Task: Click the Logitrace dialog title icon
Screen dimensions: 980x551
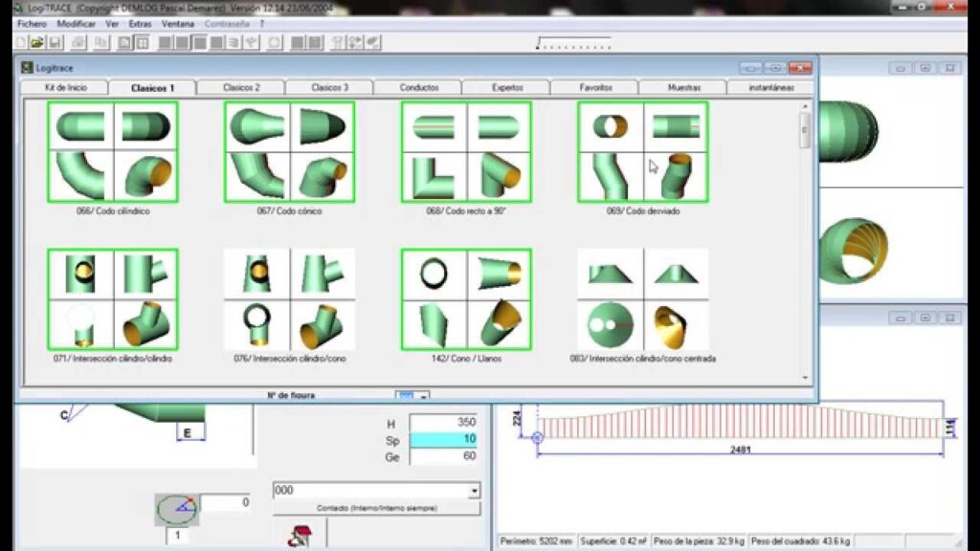Action: click(27, 68)
